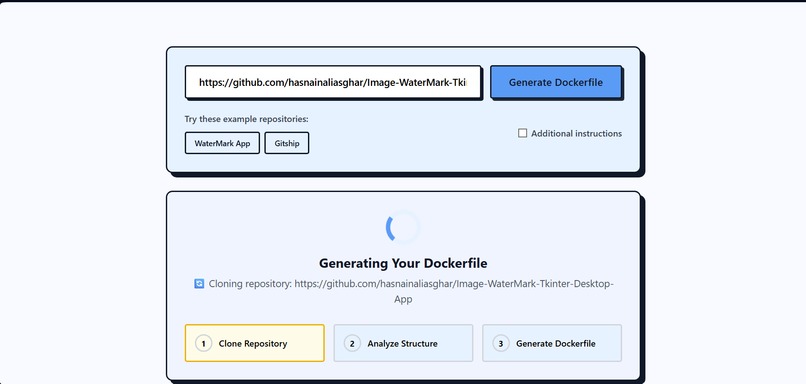Focus the GitHub repository URL input field

coord(333,82)
